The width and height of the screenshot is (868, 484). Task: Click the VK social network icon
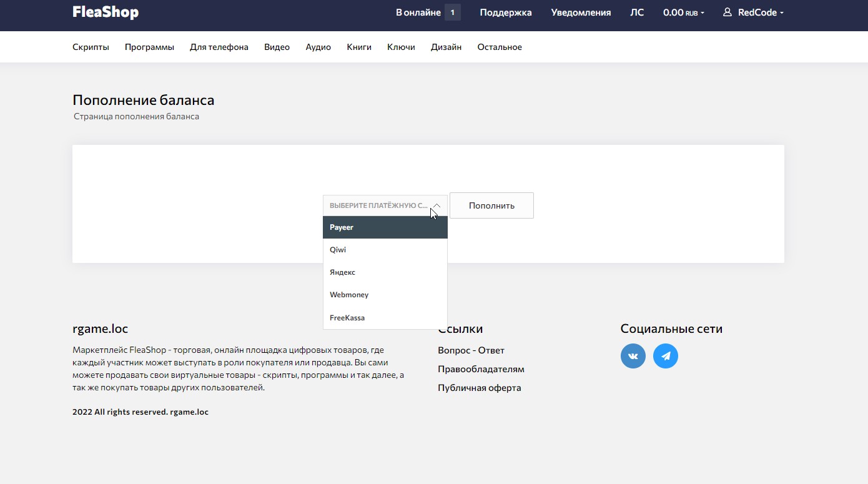633,356
